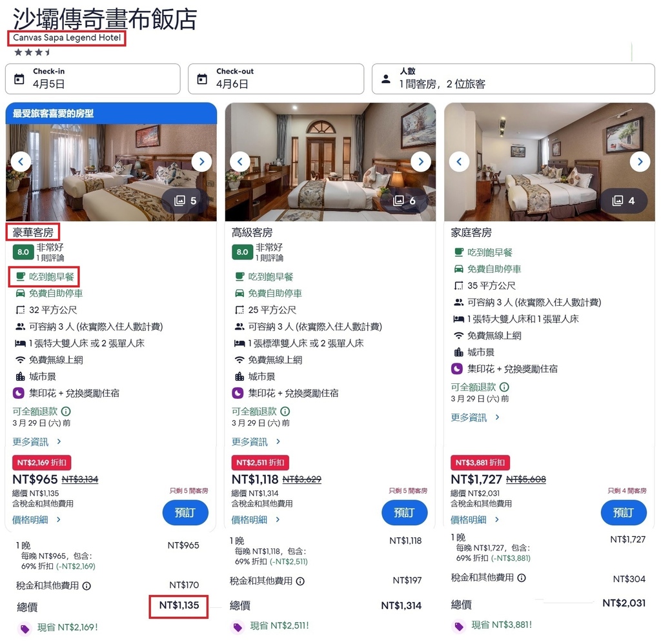The height and width of the screenshot is (644, 661).
Task: Show next photo of 家庭客房
Action: [x=640, y=161]
